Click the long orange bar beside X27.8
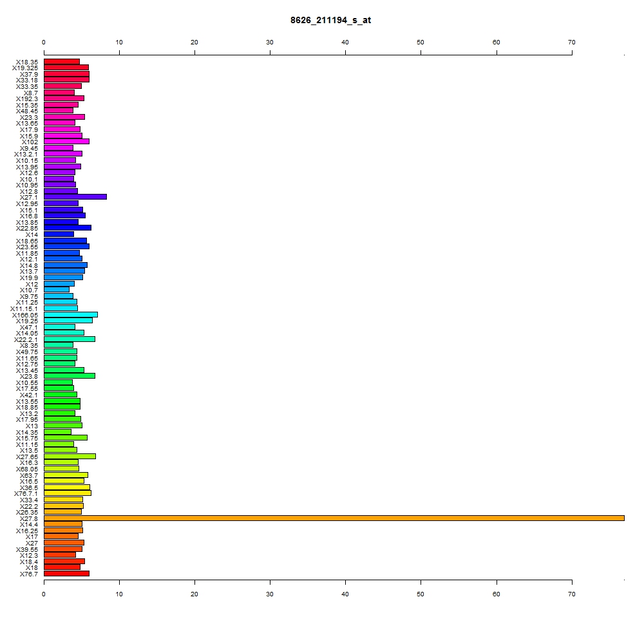The height and width of the screenshot is (644, 644). pyautogui.click(x=334, y=518)
